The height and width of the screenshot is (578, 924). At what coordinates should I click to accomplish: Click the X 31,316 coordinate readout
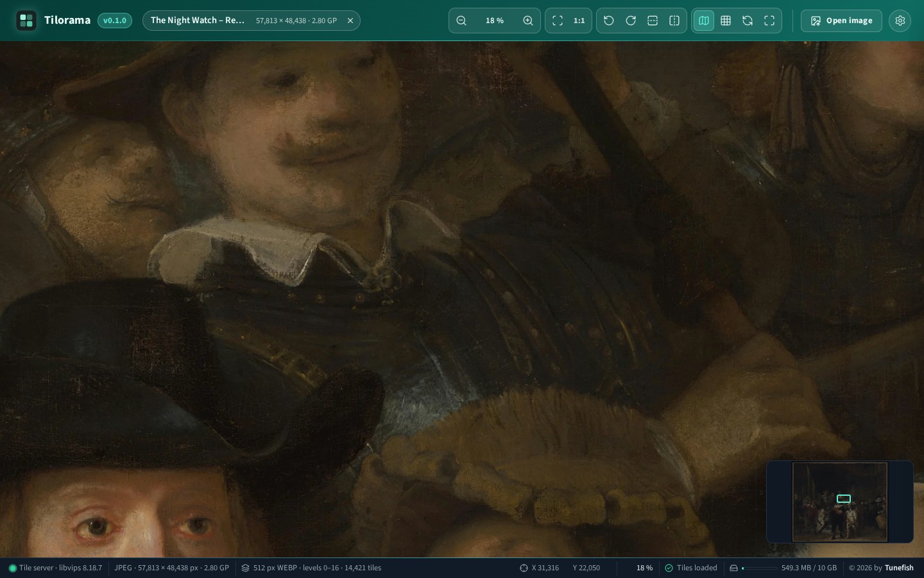coord(545,568)
